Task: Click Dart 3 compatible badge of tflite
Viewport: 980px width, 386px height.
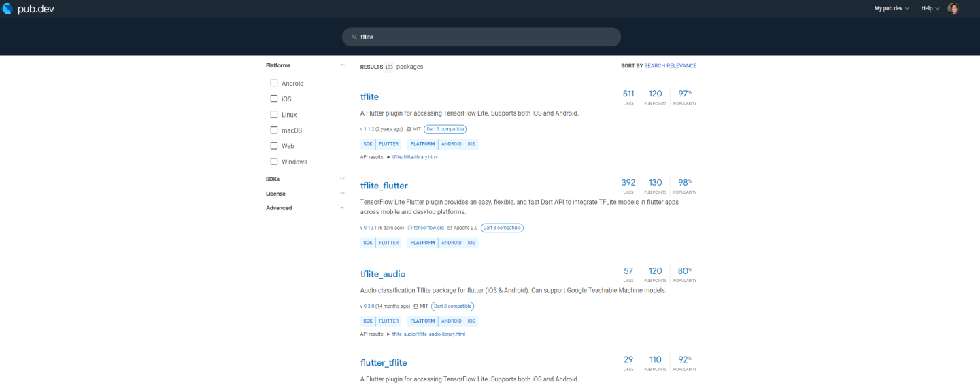Action: coord(445,129)
